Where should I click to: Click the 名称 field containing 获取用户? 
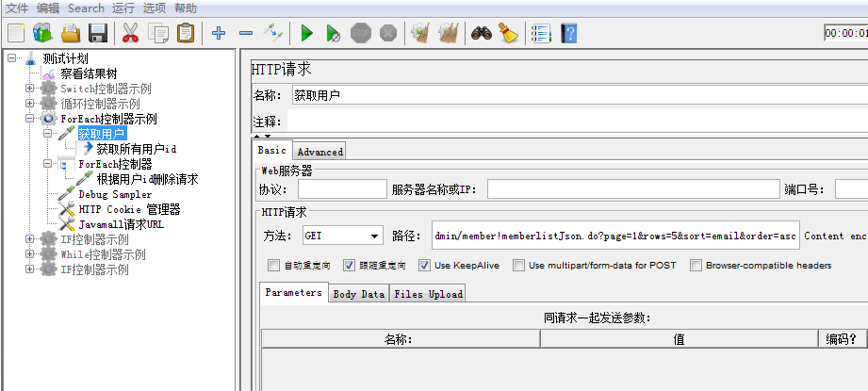point(580,95)
